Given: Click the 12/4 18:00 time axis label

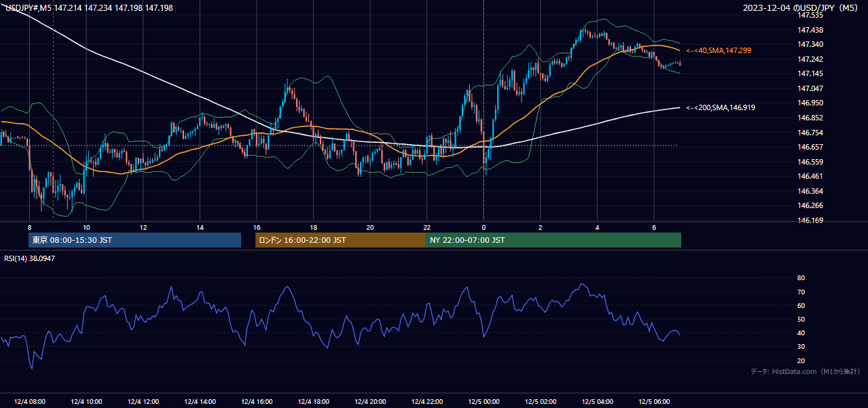Looking at the screenshot, I should 313,402.
